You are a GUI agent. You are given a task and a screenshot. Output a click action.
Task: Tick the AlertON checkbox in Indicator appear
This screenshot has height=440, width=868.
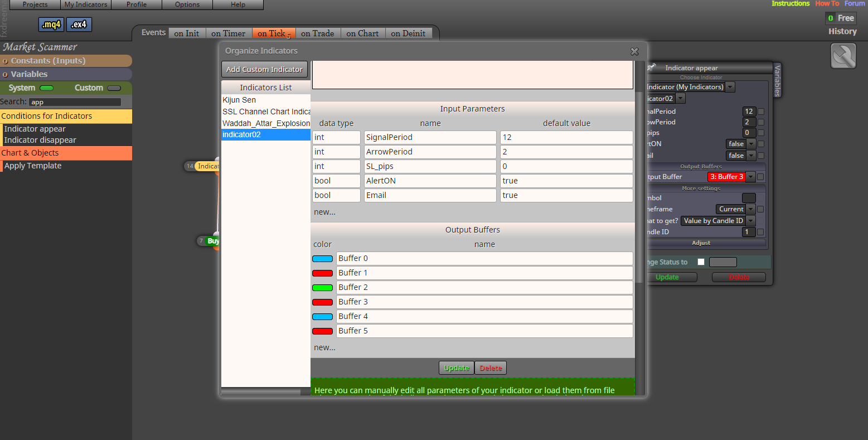click(x=760, y=144)
